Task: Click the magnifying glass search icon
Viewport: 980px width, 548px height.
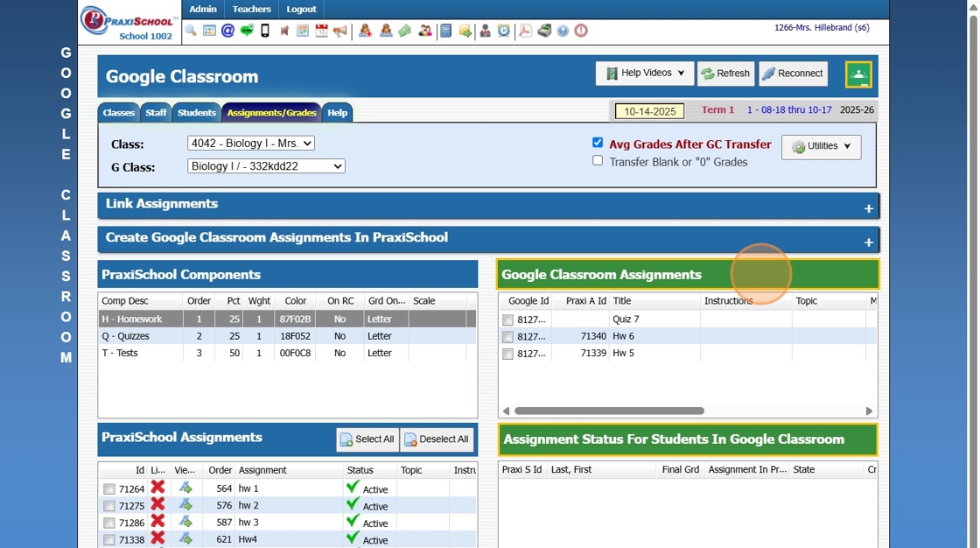Action: [191, 31]
